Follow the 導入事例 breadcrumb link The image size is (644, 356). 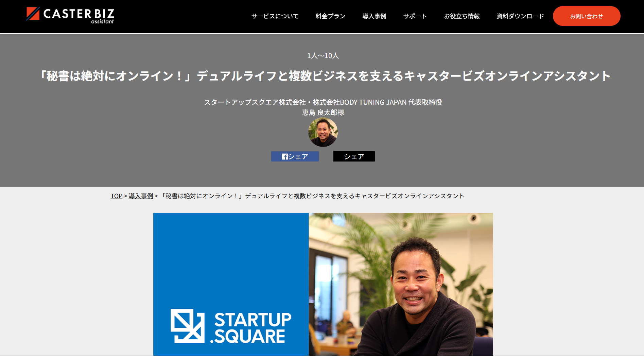point(141,196)
